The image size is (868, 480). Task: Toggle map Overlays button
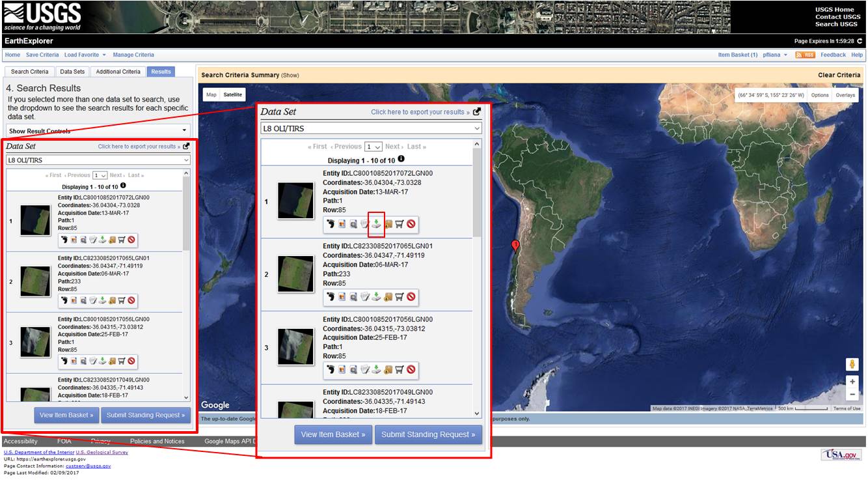(x=845, y=95)
